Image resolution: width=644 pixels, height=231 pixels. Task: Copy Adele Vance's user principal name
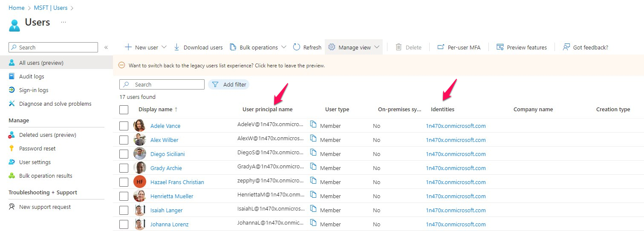click(x=313, y=124)
